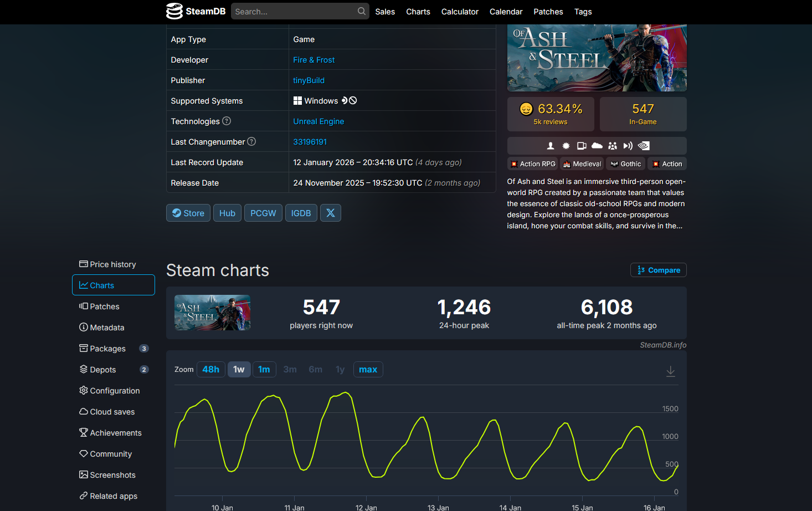The image size is (812, 511).
Task: Click the achievements starburst icon
Action: pyautogui.click(x=566, y=146)
